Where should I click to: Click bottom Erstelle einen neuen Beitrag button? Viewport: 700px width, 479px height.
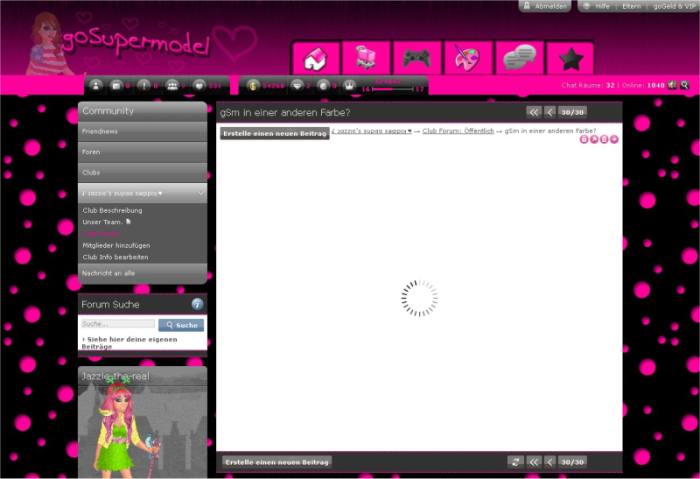point(277,462)
